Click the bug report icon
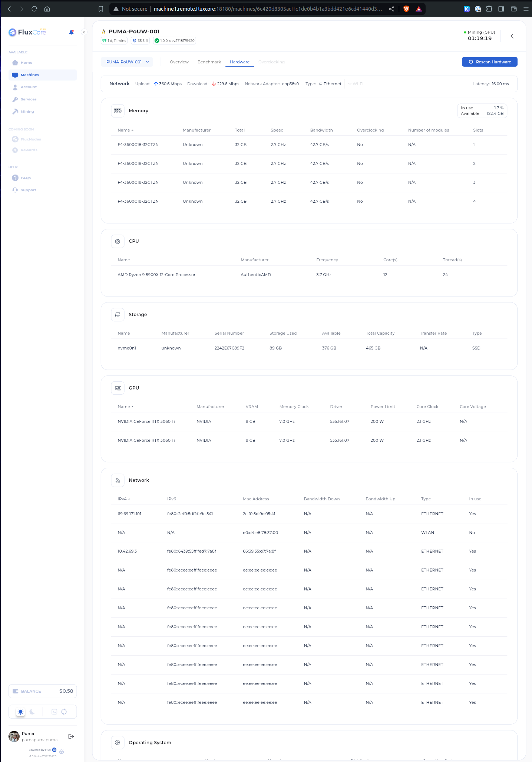 point(62,752)
